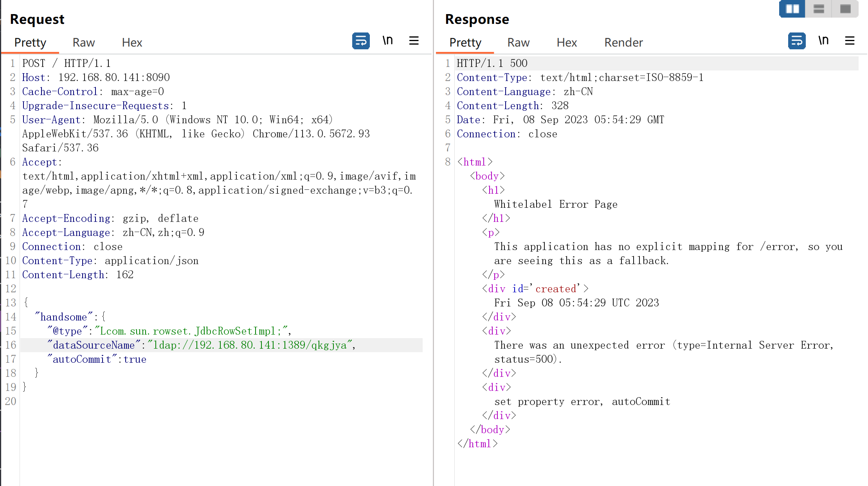This screenshot has width=868, height=486.
Task: Click the @type JdbcRowSetImpl value
Action: click(191, 331)
